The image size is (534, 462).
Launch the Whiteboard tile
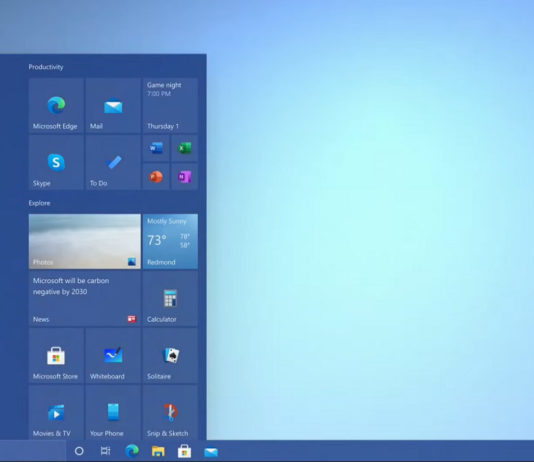coord(113,356)
